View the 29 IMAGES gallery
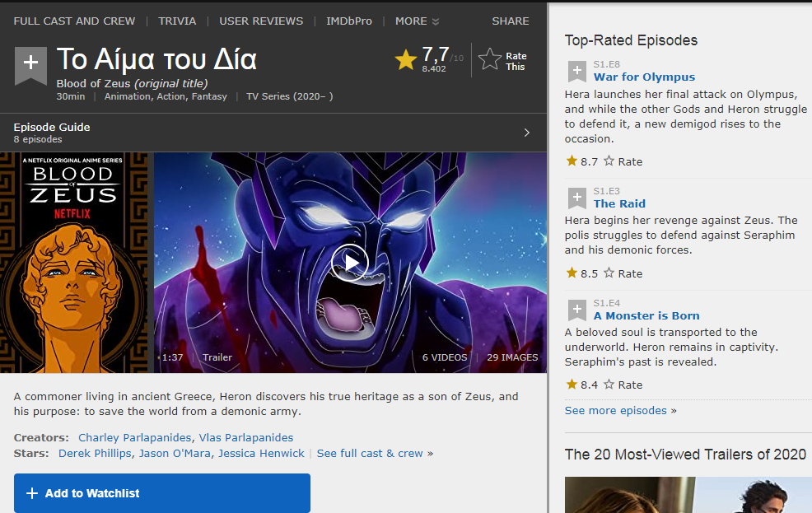The width and height of the screenshot is (812, 513). pos(512,357)
